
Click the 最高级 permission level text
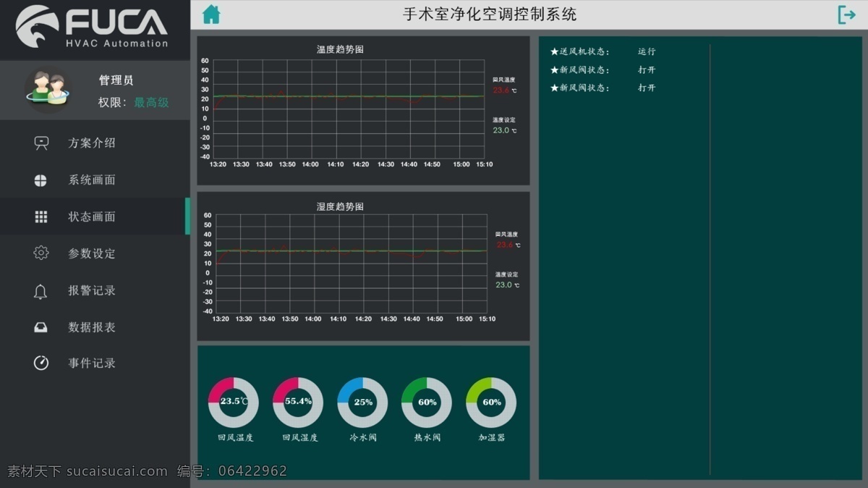(151, 103)
